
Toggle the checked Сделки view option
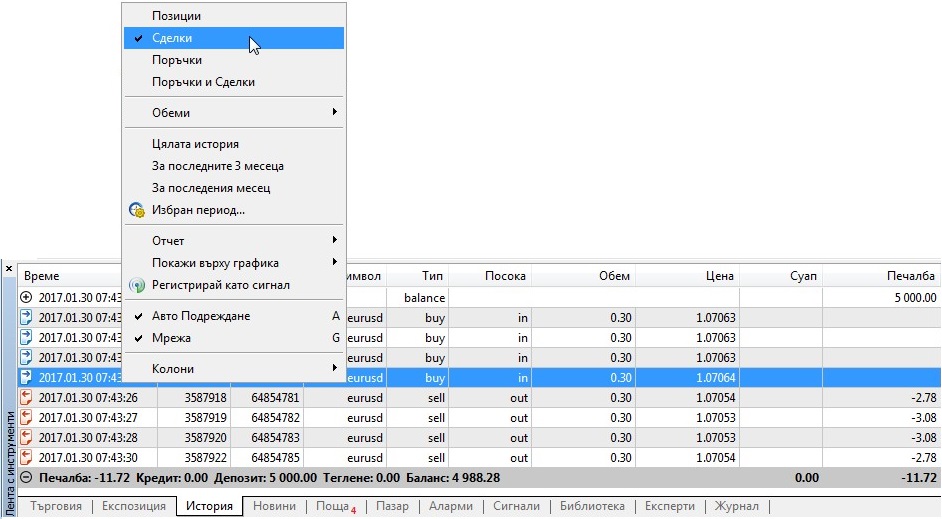(234, 38)
